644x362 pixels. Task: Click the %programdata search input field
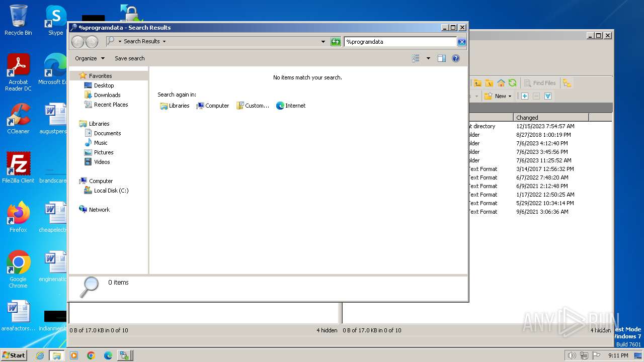click(400, 42)
